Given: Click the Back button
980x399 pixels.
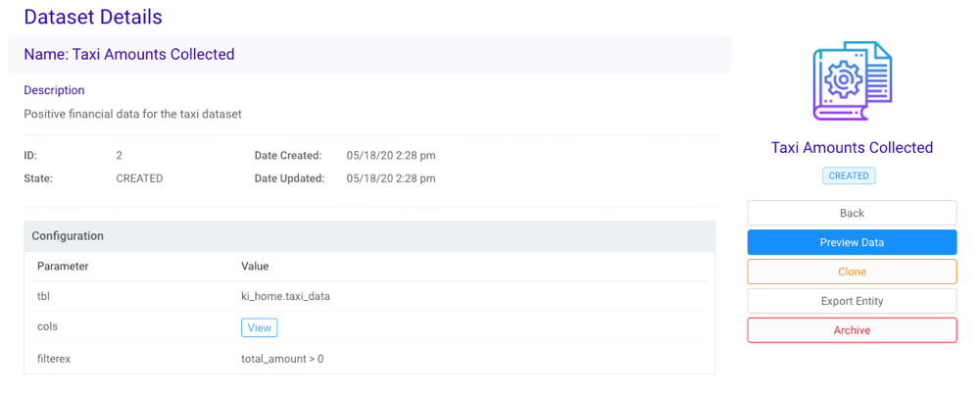Looking at the screenshot, I should 852,213.
